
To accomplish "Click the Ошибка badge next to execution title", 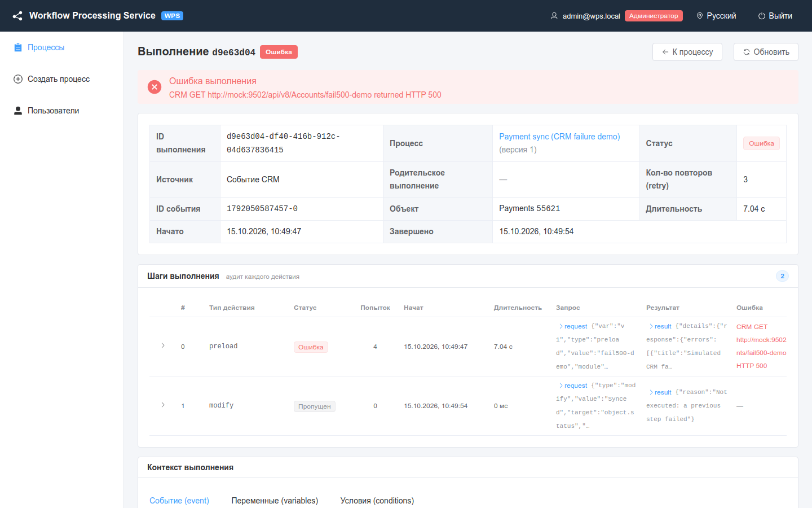I will (x=279, y=52).
